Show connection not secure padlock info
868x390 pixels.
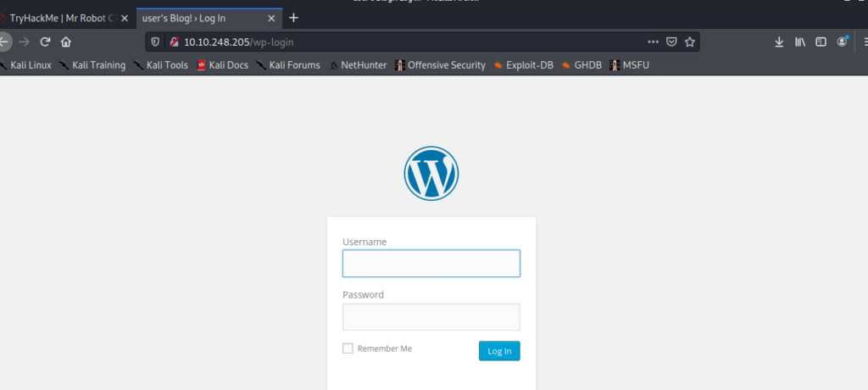[x=174, y=42]
